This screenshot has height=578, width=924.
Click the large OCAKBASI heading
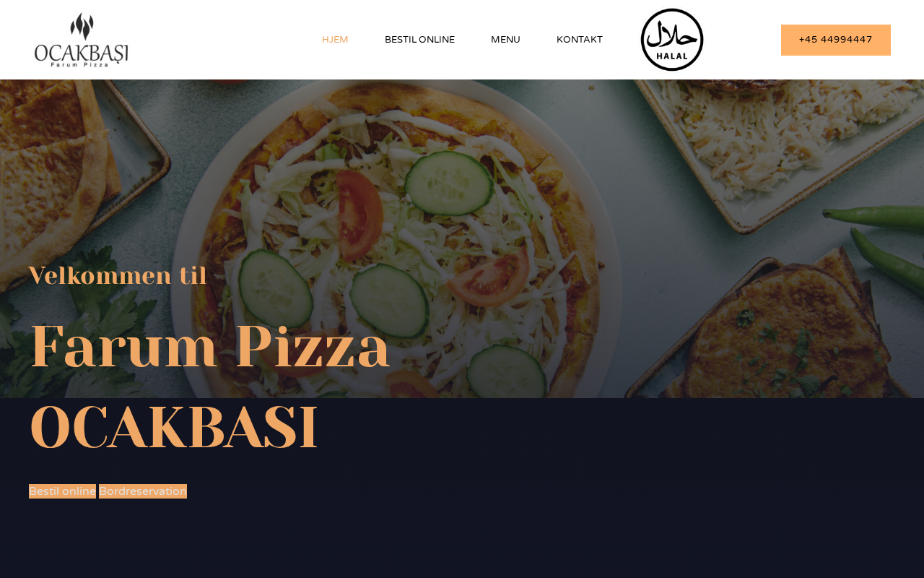pos(173,428)
